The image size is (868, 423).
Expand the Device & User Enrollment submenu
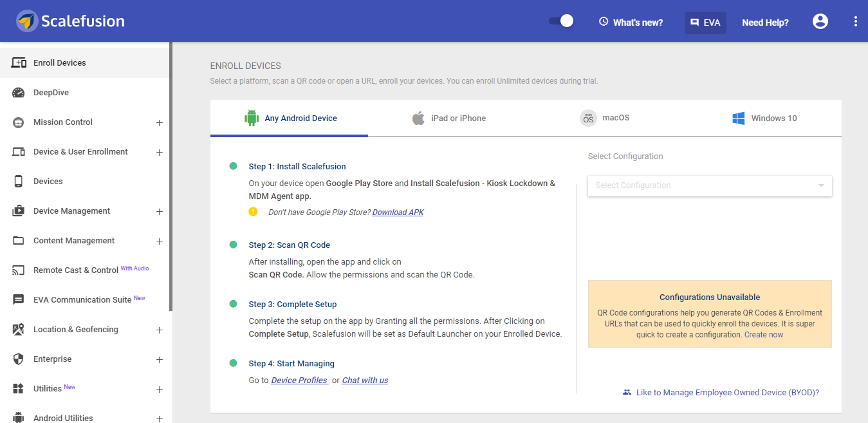point(160,153)
